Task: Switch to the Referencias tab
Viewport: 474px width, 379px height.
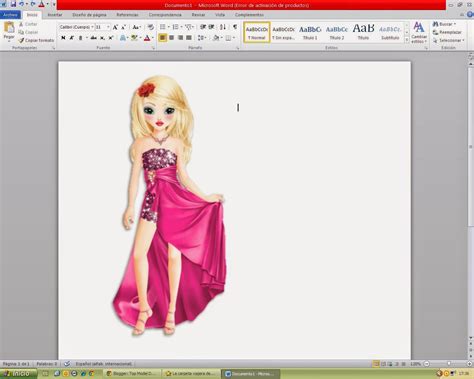Action: click(x=127, y=15)
